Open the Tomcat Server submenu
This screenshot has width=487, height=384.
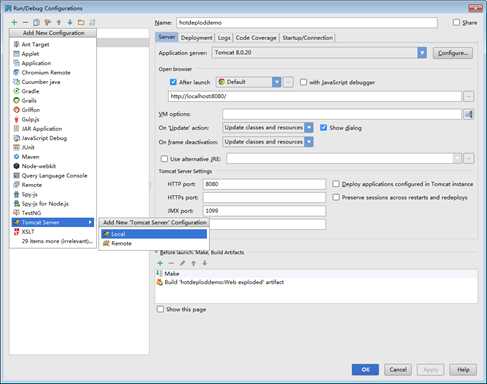click(53, 222)
